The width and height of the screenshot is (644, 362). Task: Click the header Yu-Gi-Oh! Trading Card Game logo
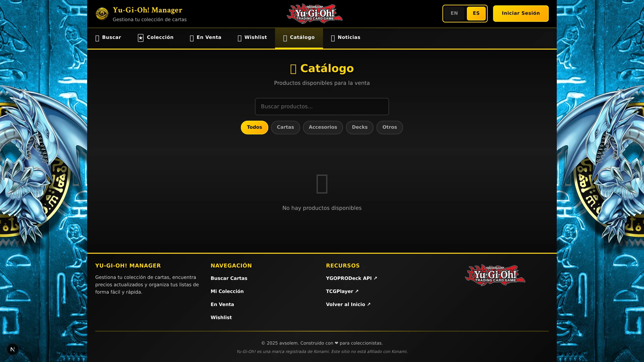(x=314, y=14)
